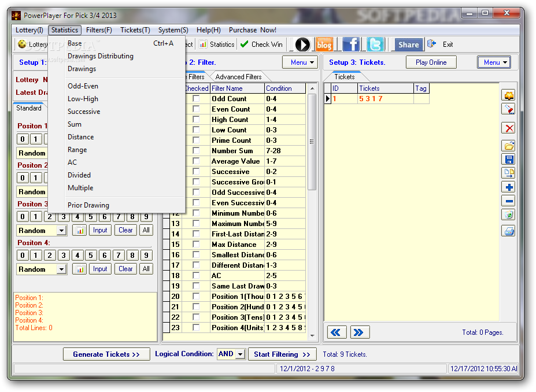The height and width of the screenshot is (392, 536).
Task: Check the Number Sum filter checkbox
Action: pos(196,150)
